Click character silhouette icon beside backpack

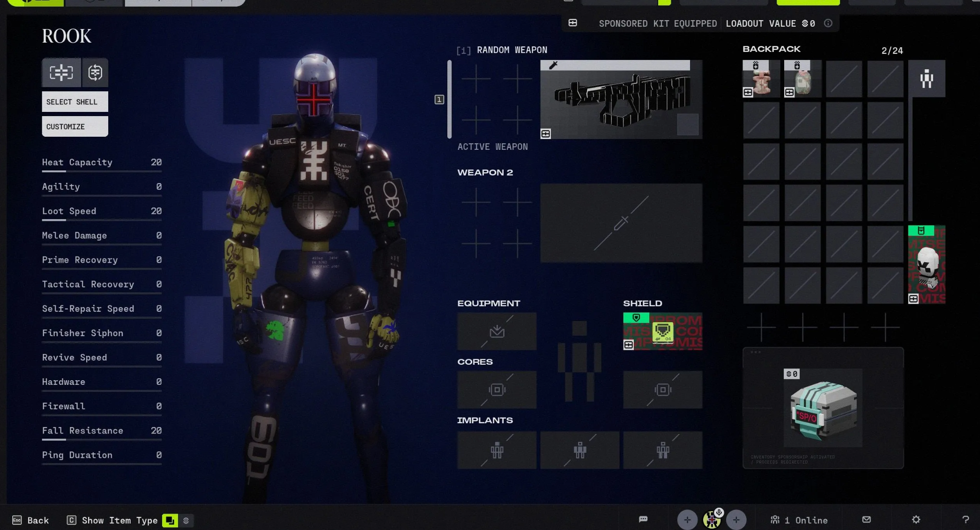[926, 78]
